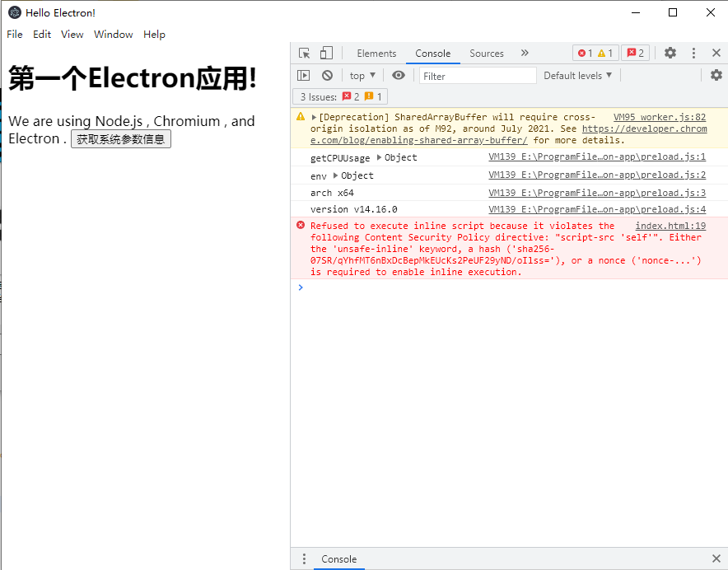
Task: Click the console input prompt
Action: coord(511,287)
